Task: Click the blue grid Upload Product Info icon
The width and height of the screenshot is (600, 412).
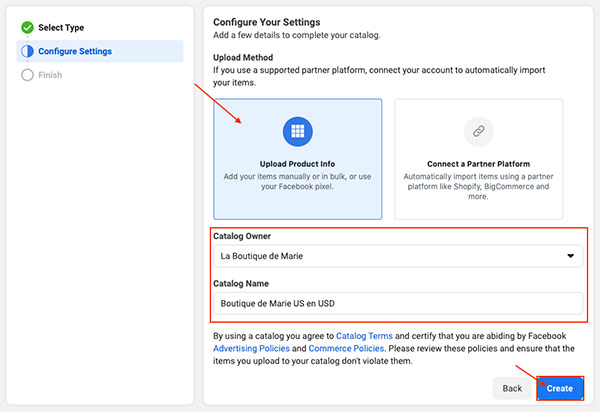Action: [297, 132]
